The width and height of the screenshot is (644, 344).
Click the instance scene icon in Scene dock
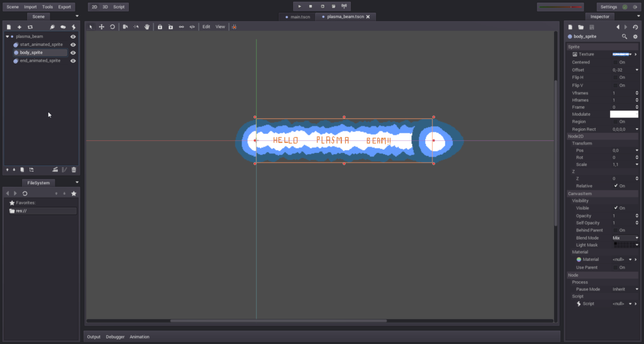[30, 27]
